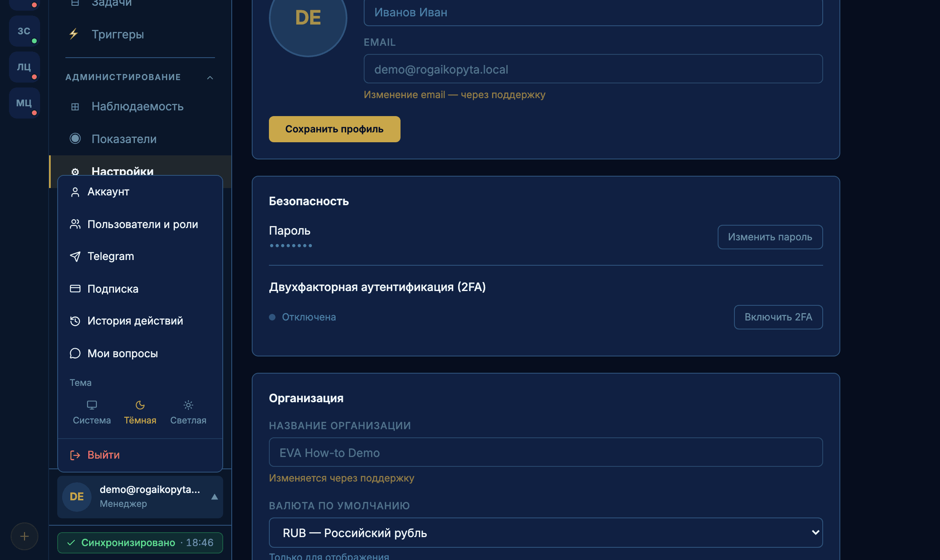The width and height of the screenshot is (940, 560).
Task: Collapse the Администрирование section chevron
Action: click(210, 78)
